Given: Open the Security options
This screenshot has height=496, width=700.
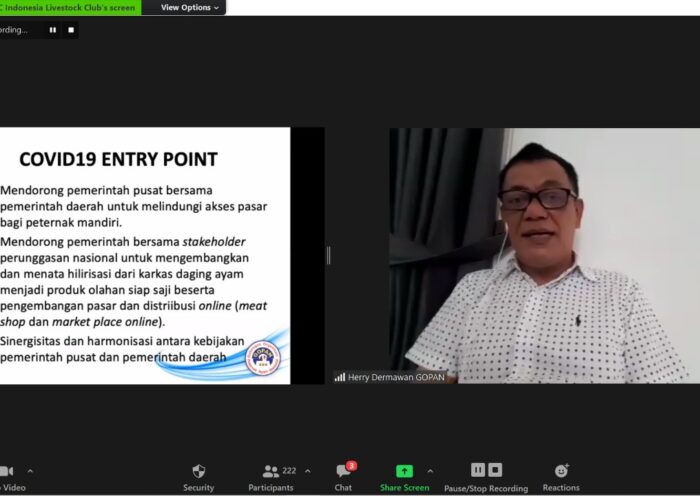Looking at the screenshot, I should (x=198, y=476).
